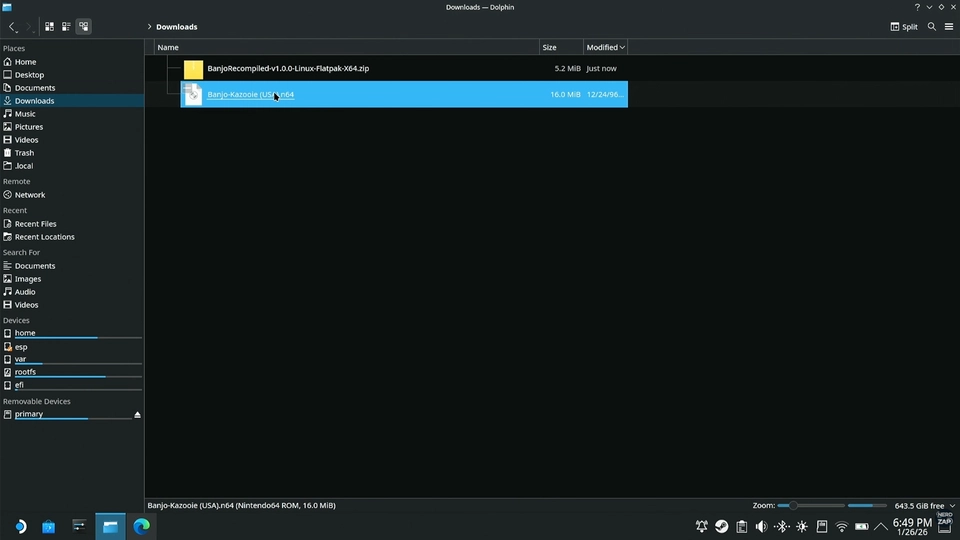This screenshot has height=540, width=960.
Task: Go back using the toolbar arrow
Action: [x=12, y=27]
